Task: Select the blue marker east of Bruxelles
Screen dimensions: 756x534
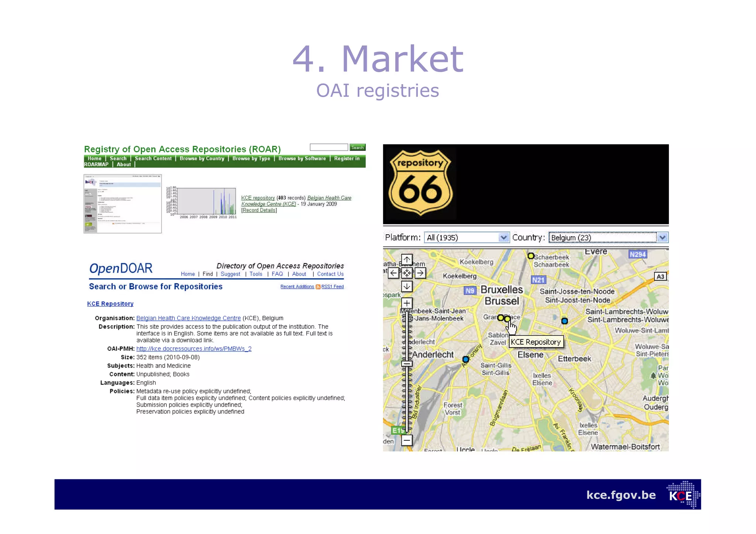Action: tap(564, 321)
